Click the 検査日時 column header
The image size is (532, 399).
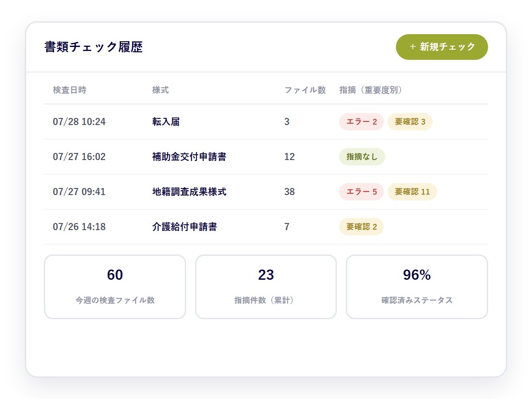pos(70,90)
